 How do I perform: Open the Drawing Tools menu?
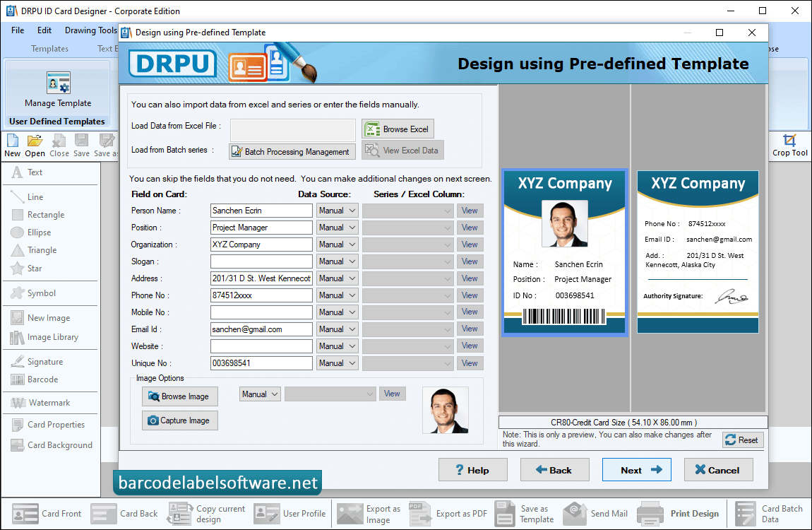(90, 30)
